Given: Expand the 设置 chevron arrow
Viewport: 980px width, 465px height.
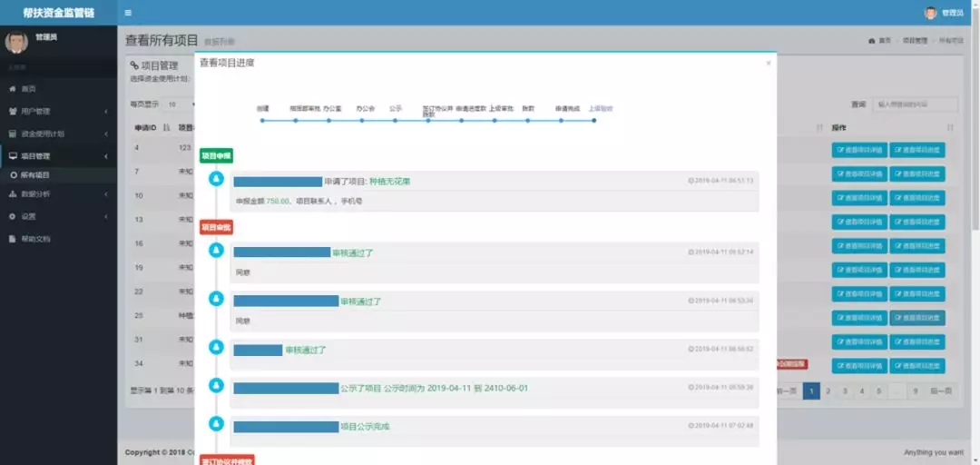Looking at the screenshot, I should tap(106, 216).
